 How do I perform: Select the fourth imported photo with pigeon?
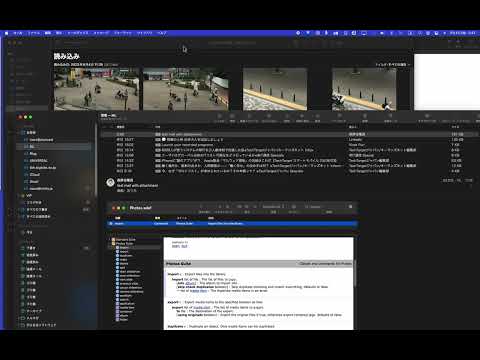point(364,89)
